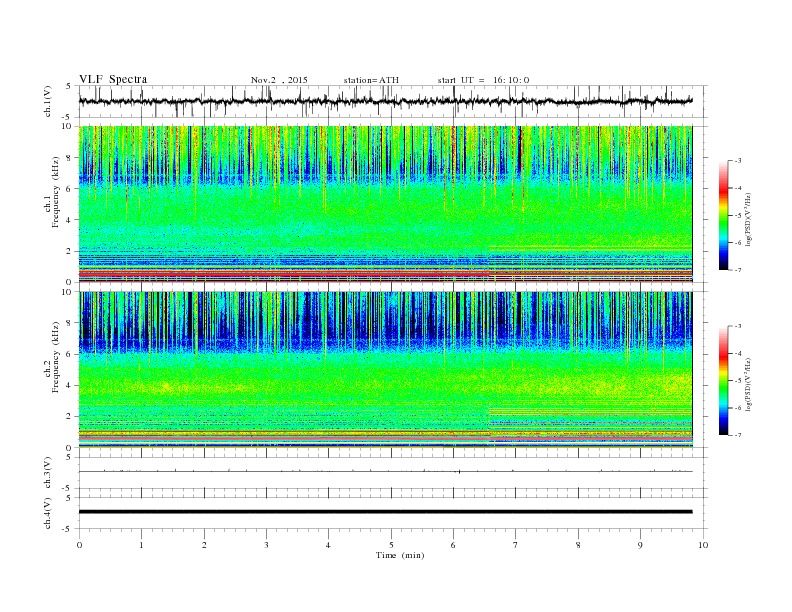Click the "-5" value on ch.1 color bar
The width and height of the screenshot is (792, 612).
pyautogui.click(x=738, y=216)
